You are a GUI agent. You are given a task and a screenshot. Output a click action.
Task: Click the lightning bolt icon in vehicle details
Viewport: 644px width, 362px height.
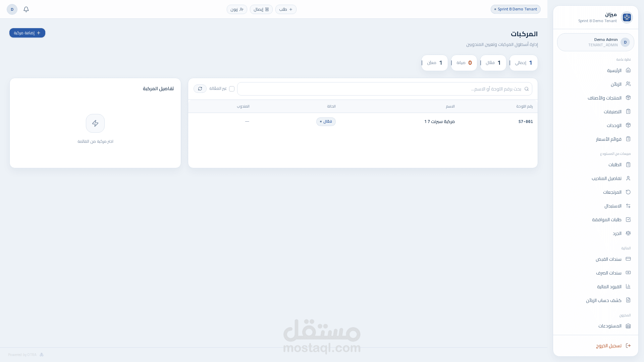pos(95,123)
